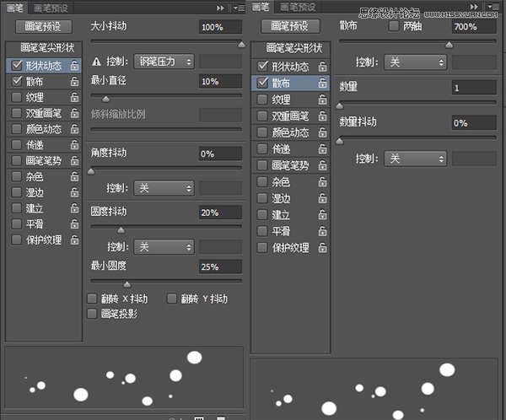Open angle jitter 控制 dropdown

164,188
